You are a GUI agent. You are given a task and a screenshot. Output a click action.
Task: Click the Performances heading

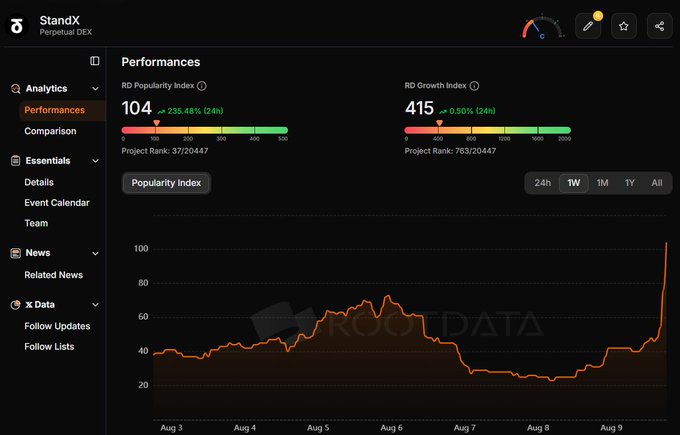coord(160,62)
